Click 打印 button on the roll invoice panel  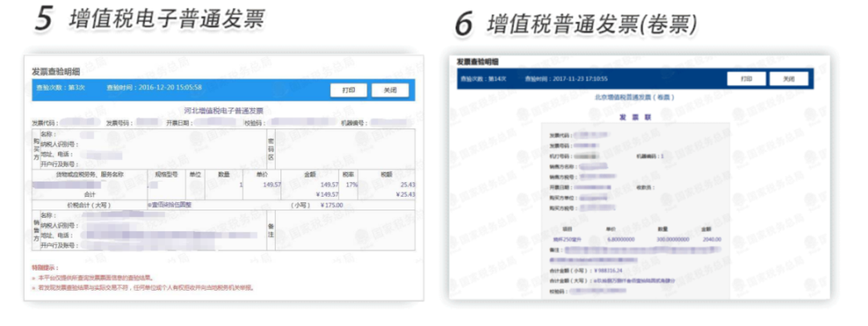747,79
